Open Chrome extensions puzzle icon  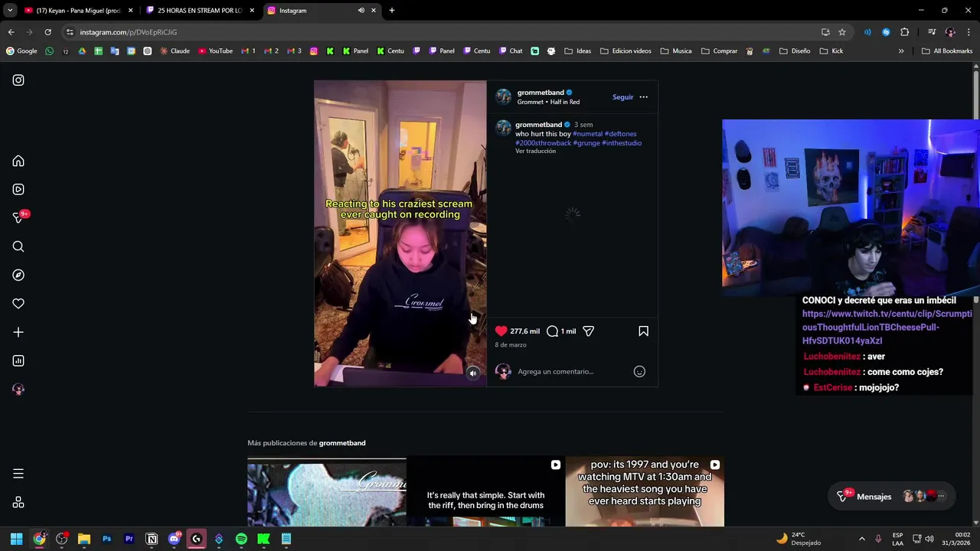(x=904, y=32)
